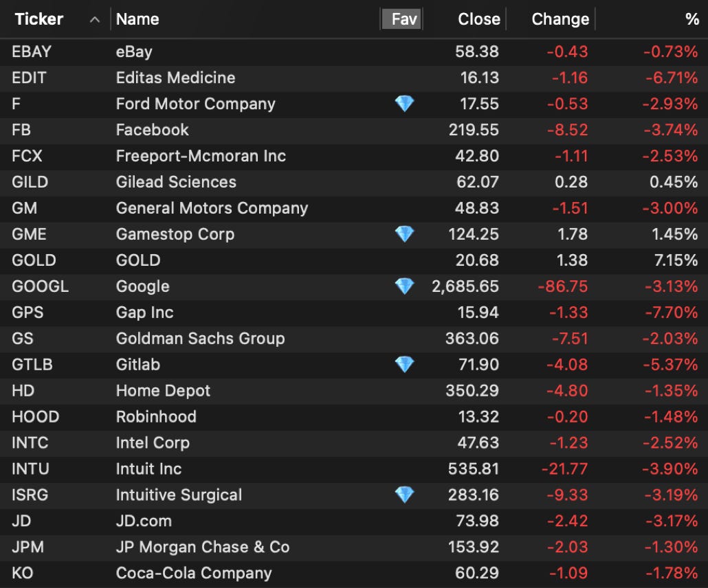Toggle the Fav column header filter
This screenshot has width=708, height=588.
pyautogui.click(x=403, y=19)
